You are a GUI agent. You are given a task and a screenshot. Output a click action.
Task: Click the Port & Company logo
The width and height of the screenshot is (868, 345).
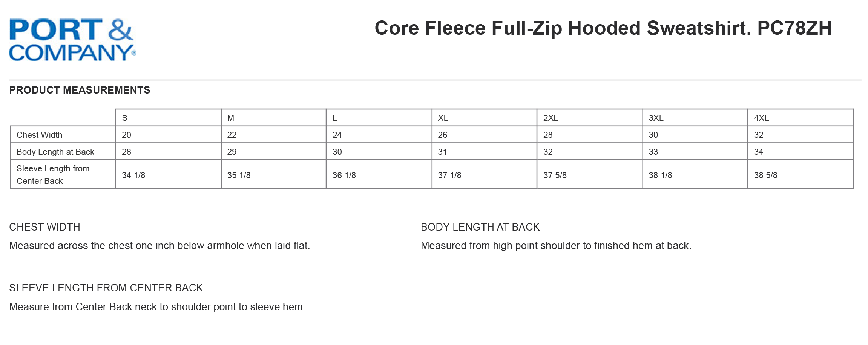pyautogui.click(x=72, y=40)
